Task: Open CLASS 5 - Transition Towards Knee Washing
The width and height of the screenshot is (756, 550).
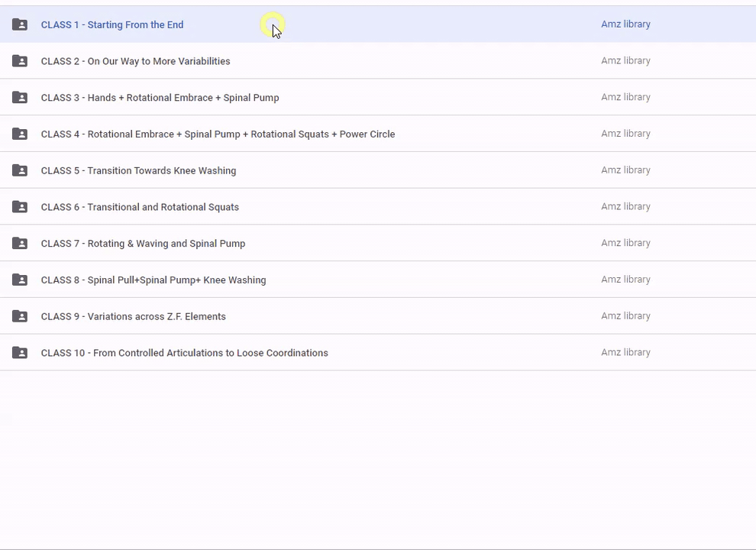Action: [138, 170]
